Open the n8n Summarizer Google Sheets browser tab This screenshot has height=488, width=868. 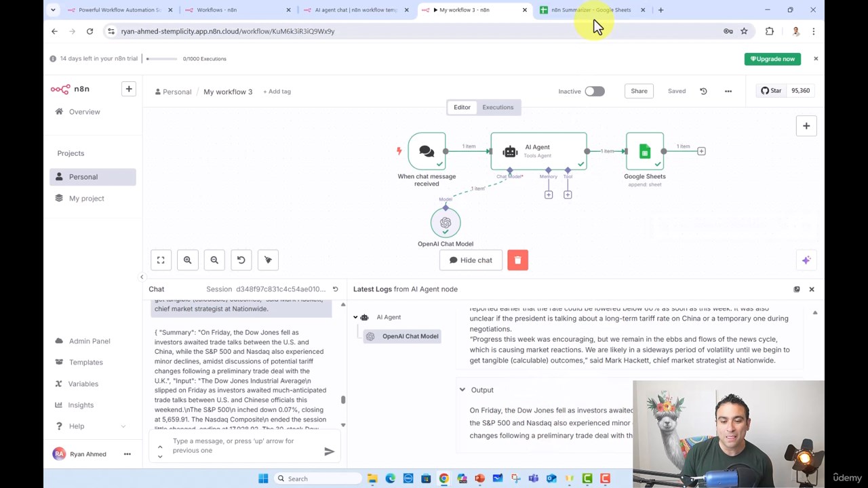click(x=591, y=10)
